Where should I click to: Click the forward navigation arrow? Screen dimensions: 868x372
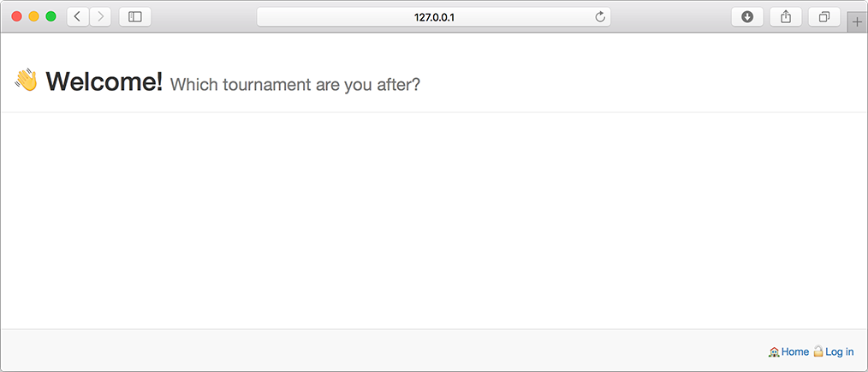[x=100, y=17]
